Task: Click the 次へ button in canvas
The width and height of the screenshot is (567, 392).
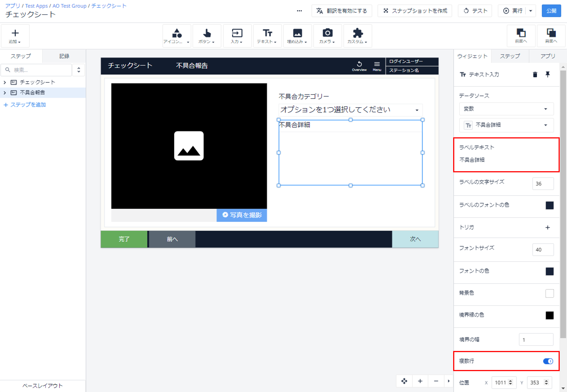Action: pos(415,239)
